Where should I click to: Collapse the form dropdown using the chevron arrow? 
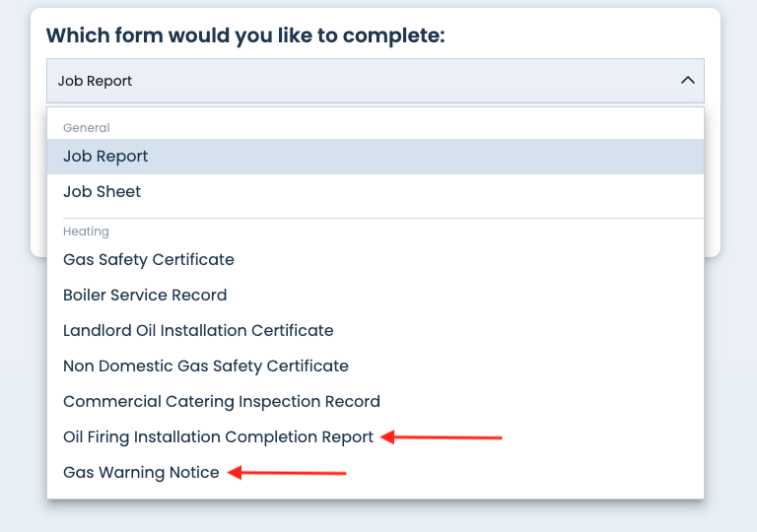pyautogui.click(x=687, y=81)
